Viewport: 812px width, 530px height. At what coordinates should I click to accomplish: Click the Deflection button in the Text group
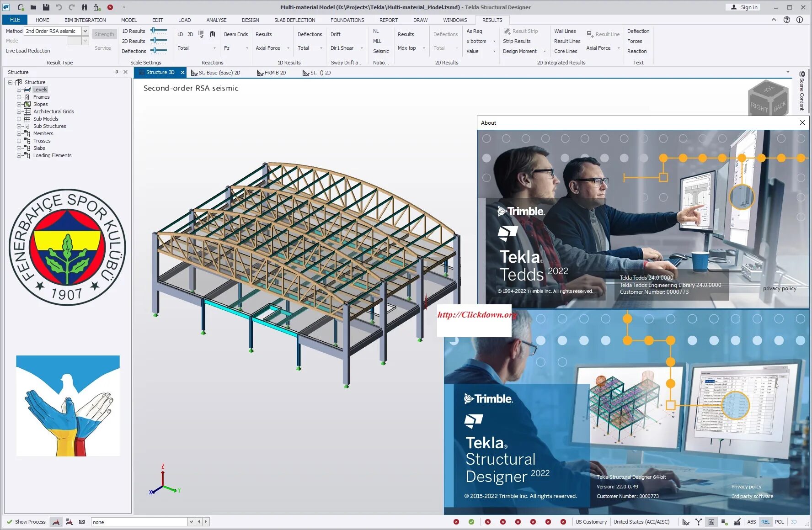(638, 31)
